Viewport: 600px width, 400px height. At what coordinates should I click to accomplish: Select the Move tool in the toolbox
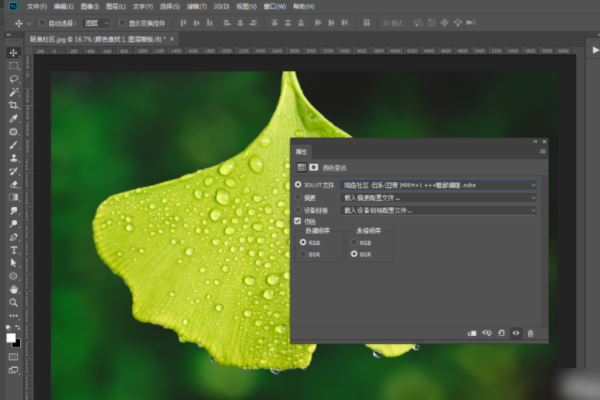[x=14, y=52]
